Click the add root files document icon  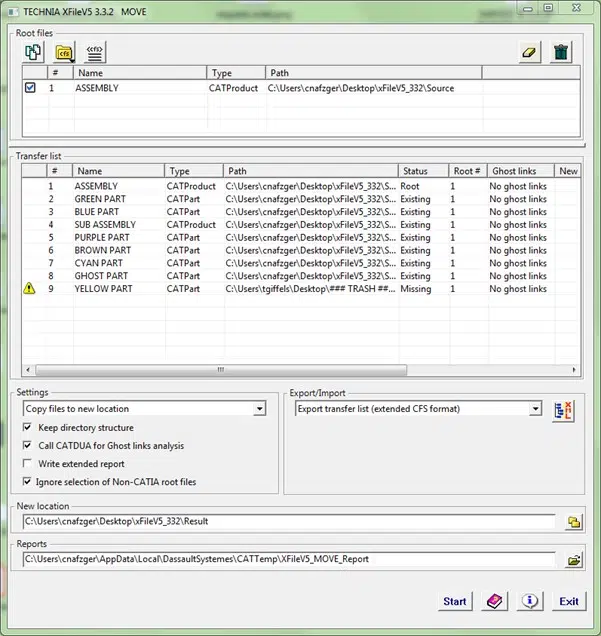click(33, 52)
